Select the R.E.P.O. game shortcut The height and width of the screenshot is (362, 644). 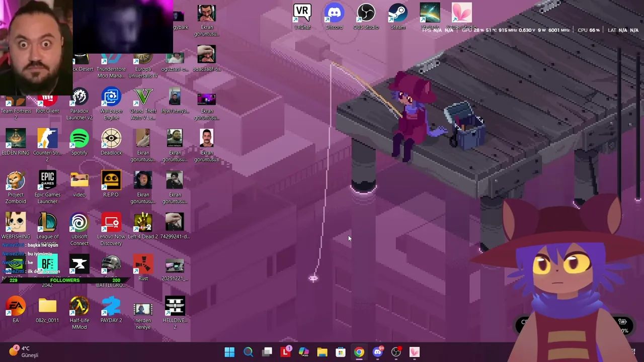coord(111,185)
